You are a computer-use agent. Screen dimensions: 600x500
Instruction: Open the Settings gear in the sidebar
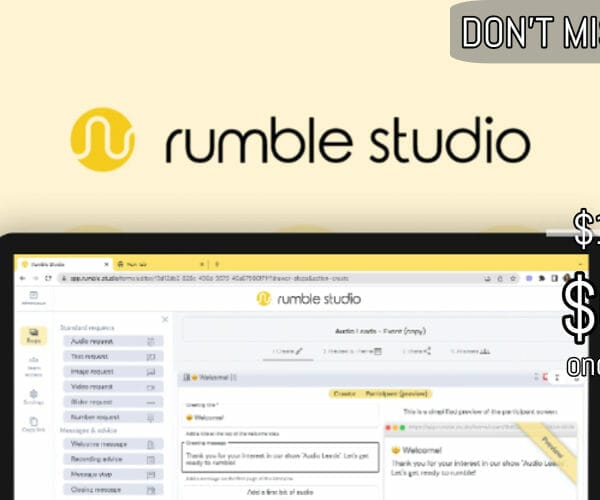pyautogui.click(x=33, y=396)
